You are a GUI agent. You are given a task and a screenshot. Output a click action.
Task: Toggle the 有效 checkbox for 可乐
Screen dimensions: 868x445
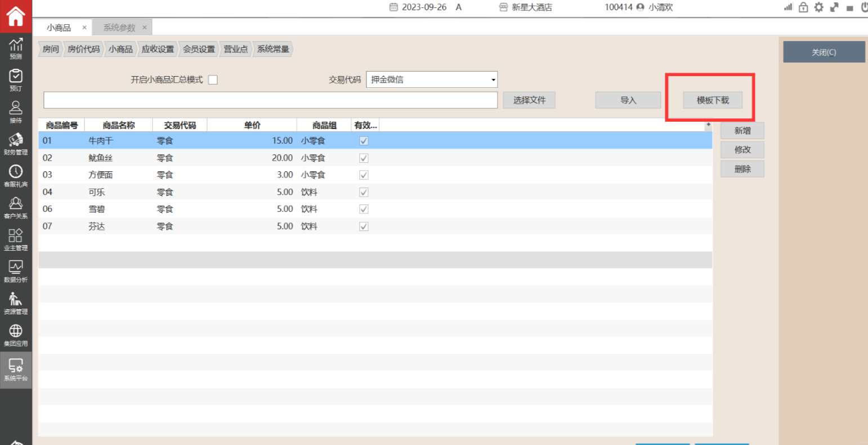pos(364,192)
